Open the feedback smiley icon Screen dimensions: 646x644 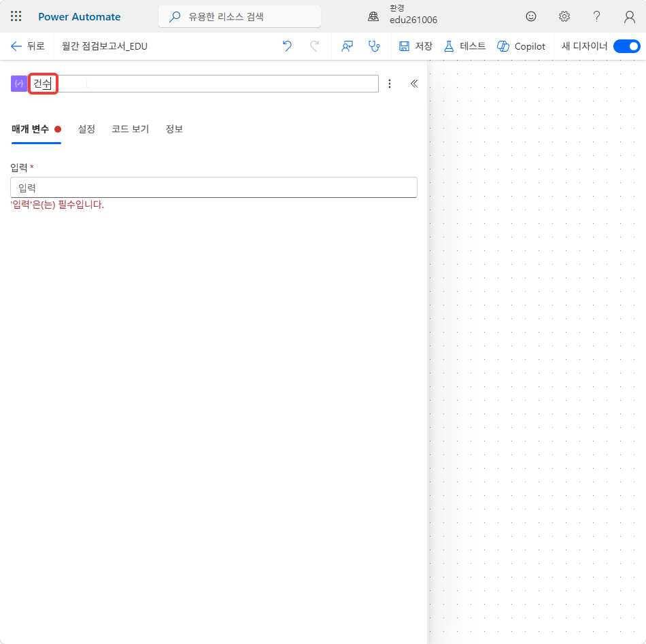530,16
